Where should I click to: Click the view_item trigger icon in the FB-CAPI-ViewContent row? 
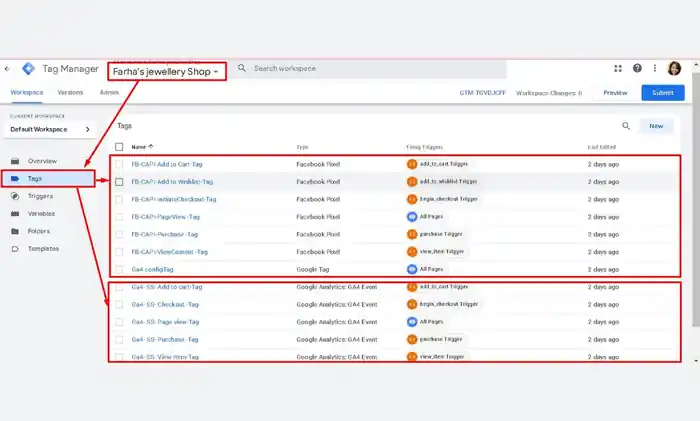coord(412,252)
